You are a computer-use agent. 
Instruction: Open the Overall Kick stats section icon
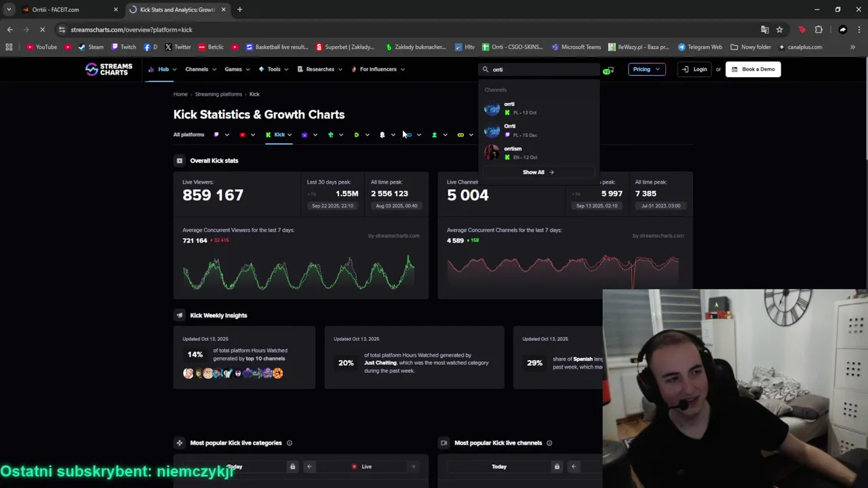pyautogui.click(x=179, y=161)
